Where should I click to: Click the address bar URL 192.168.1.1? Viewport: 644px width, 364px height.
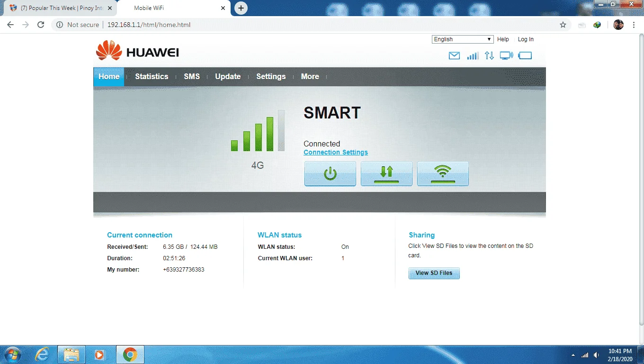coord(149,25)
